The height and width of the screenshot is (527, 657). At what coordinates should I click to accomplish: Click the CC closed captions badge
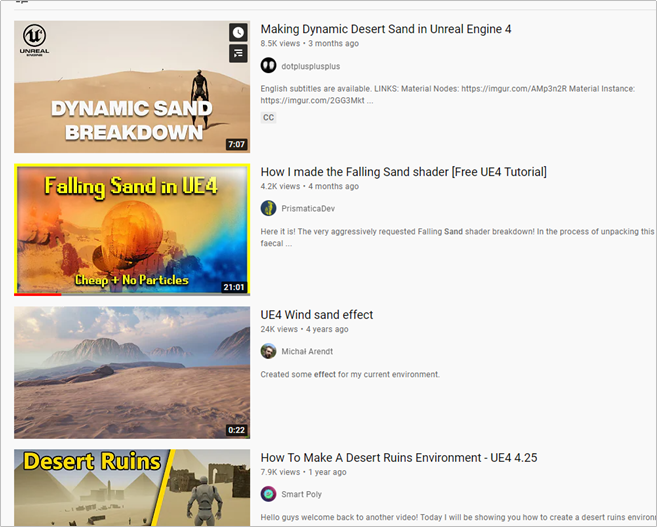(269, 117)
